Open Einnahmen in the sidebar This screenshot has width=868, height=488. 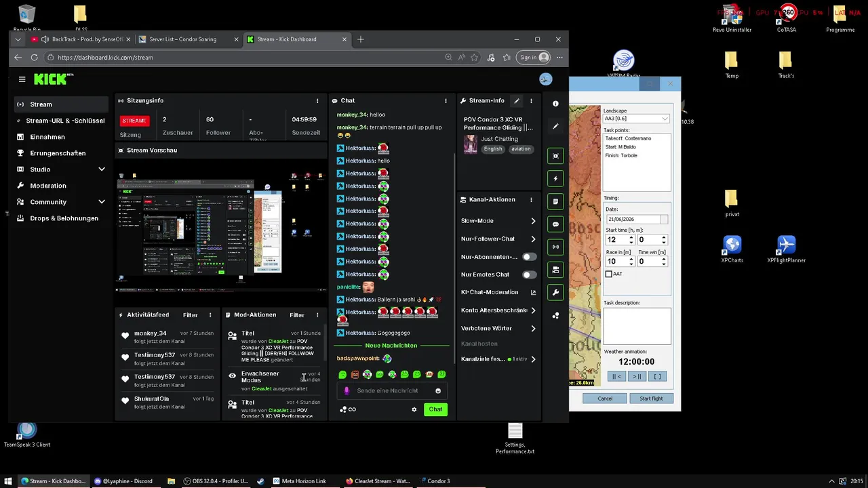pyautogui.click(x=61, y=137)
